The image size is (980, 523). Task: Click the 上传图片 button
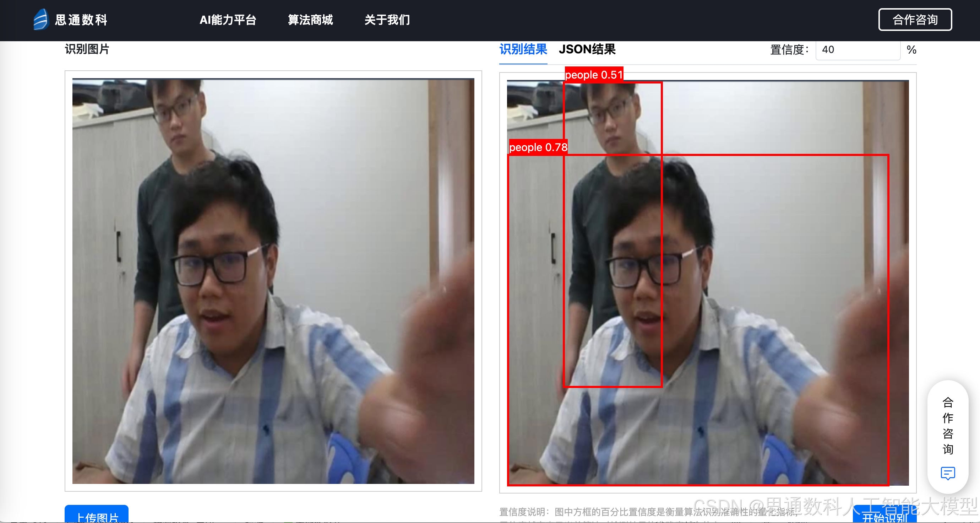pyautogui.click(x=97, y=516)
